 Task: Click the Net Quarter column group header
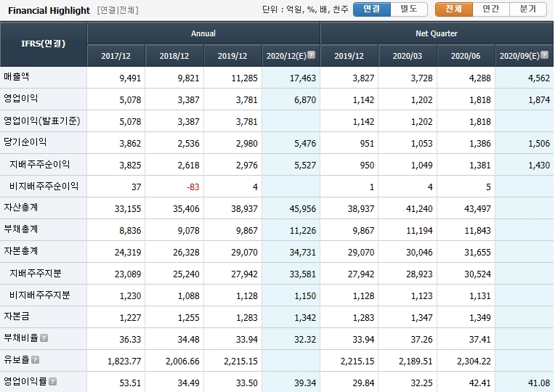pos(437,33)
